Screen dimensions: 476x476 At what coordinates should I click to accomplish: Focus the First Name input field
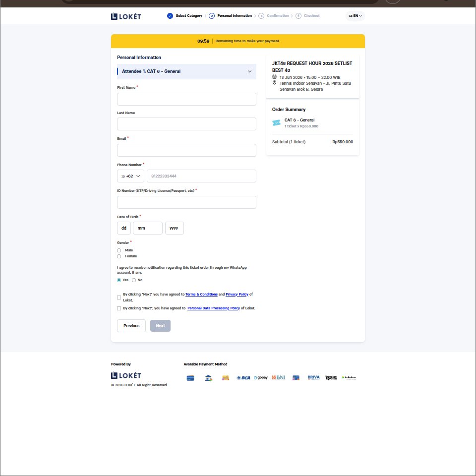186,99
